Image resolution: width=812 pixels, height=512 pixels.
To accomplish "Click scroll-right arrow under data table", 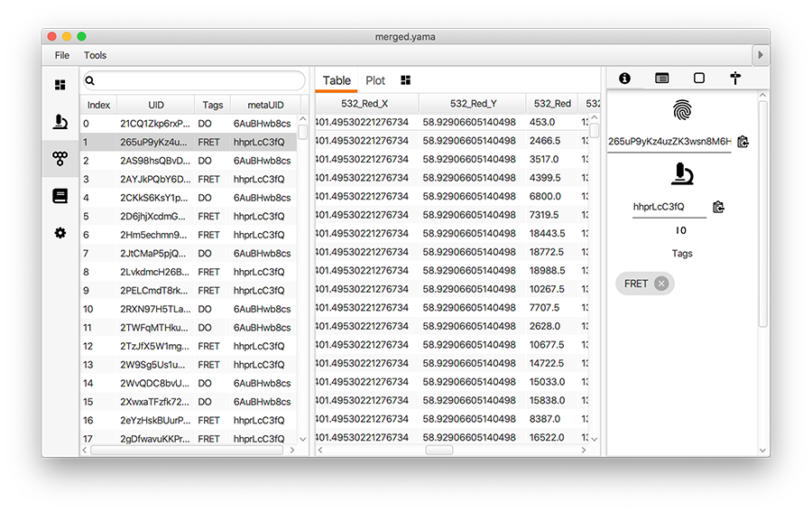I will click(x=583, y=451).
